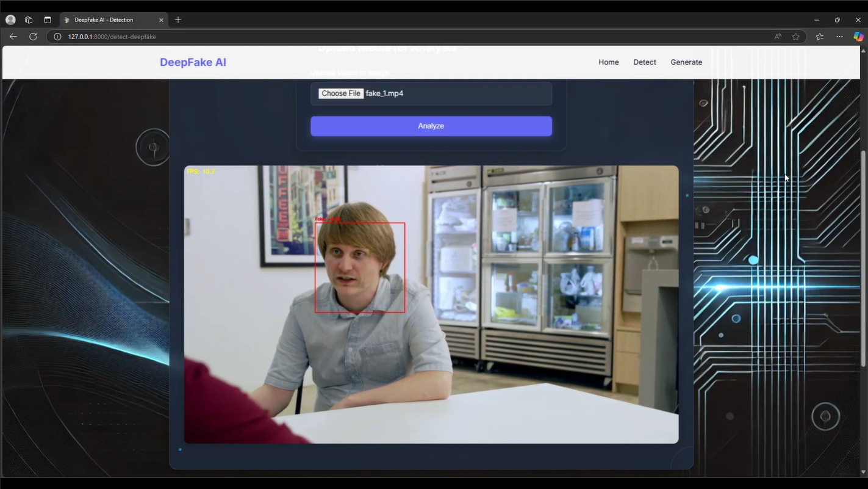
Task: Restore down the browser window
Action: click(838, 20)
